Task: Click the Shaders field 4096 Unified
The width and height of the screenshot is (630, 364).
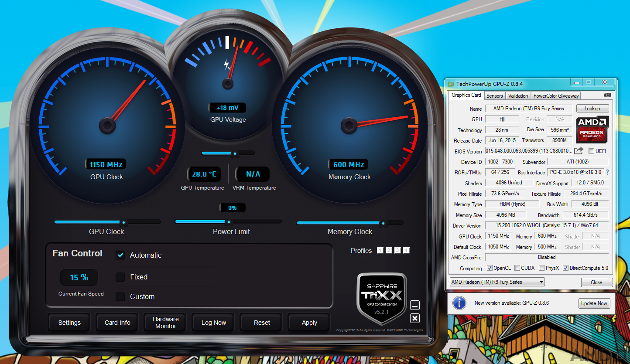Action: click(x=509, y=183)
